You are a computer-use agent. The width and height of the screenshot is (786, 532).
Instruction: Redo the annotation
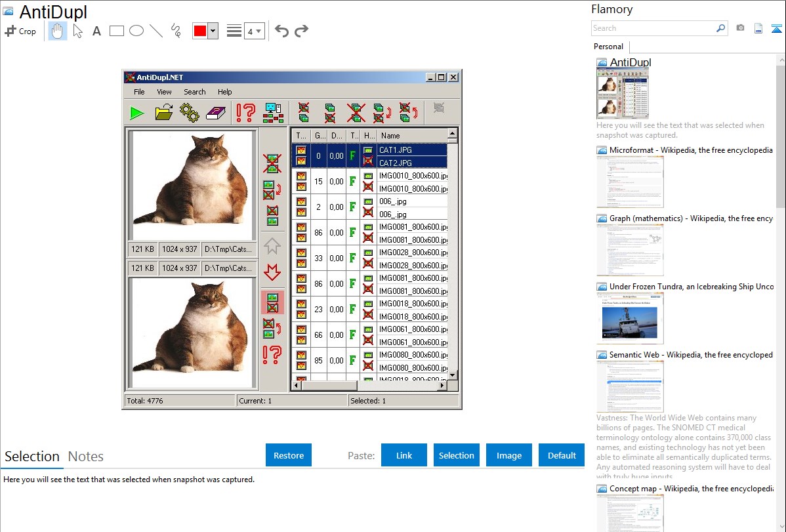click(x=301, y=31)
